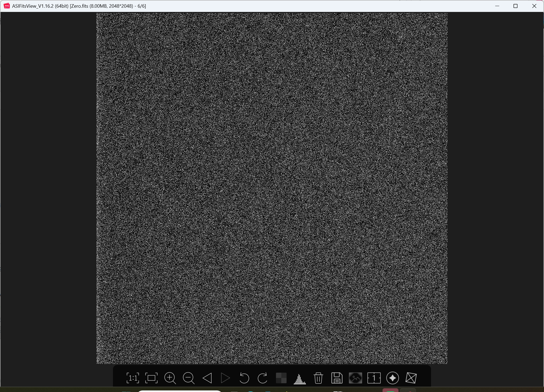
Task: Save image with floppy disk icon
Action: [337, 378]
